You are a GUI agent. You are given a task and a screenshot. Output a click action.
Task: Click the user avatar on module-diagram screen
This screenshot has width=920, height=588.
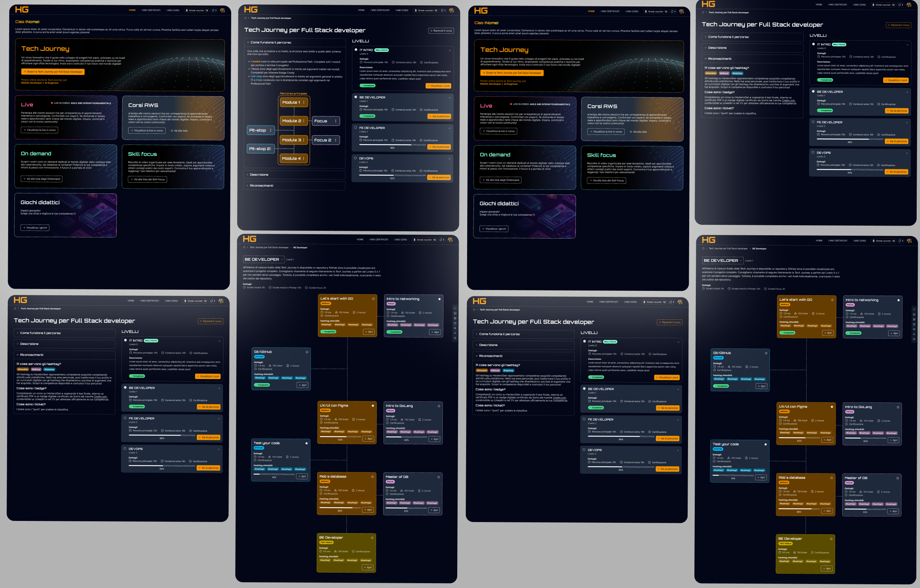[x=452, y=10]
